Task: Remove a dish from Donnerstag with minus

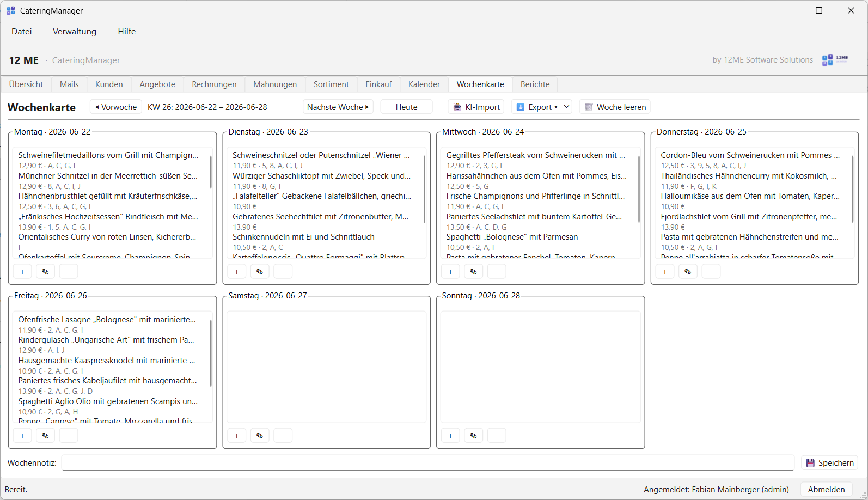Action: coord(711,271)
